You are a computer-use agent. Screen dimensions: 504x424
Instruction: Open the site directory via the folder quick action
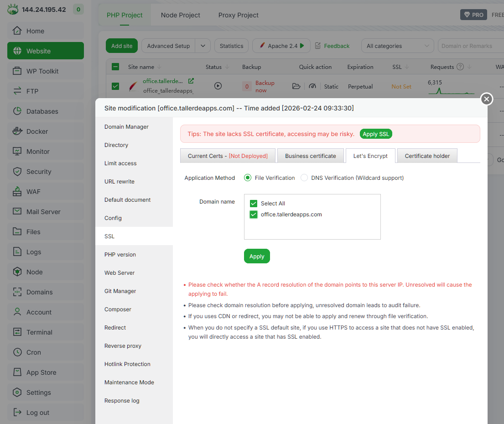tap(296, 86)
